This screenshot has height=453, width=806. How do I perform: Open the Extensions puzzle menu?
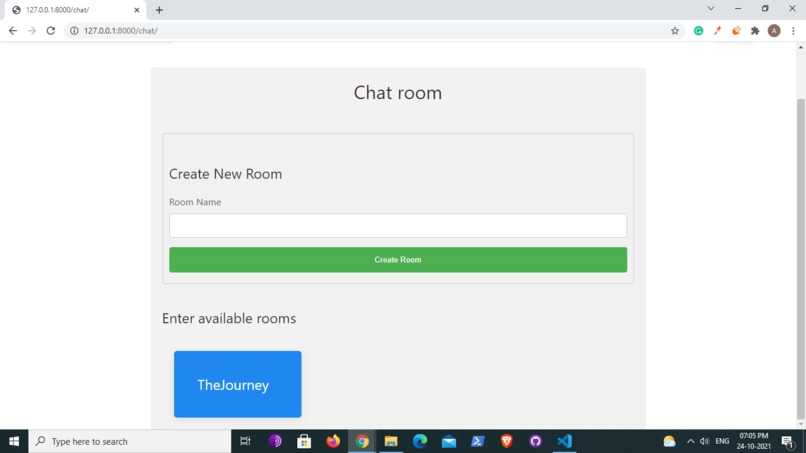pyautogui.click(x=755, y=31)
